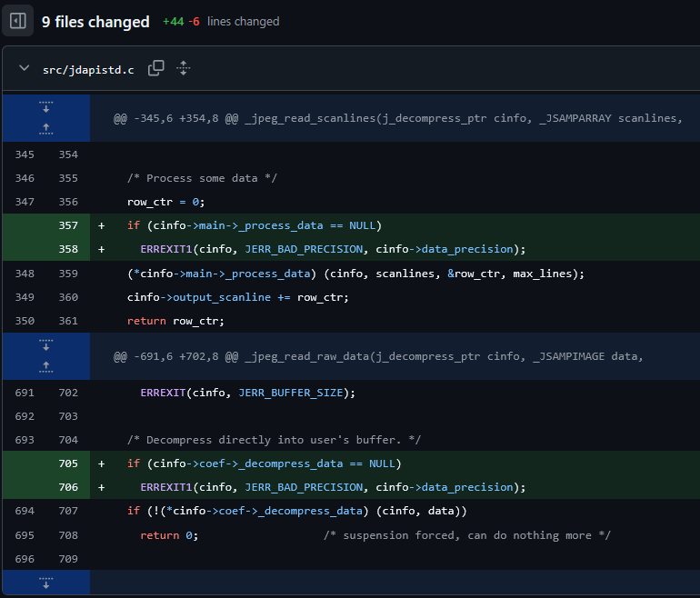Select new line number 705
700x598 pixels.
(68, 463)
